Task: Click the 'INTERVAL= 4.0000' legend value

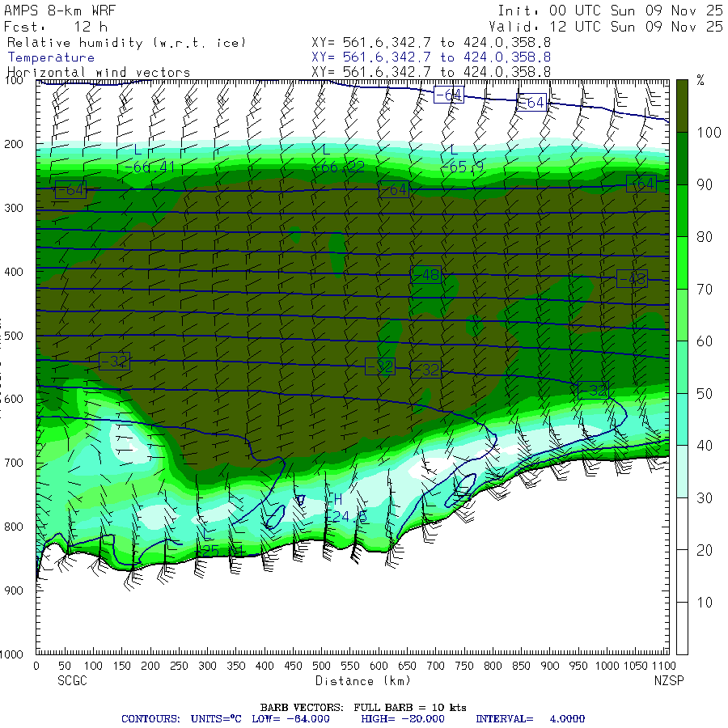Action: point(530,719)
